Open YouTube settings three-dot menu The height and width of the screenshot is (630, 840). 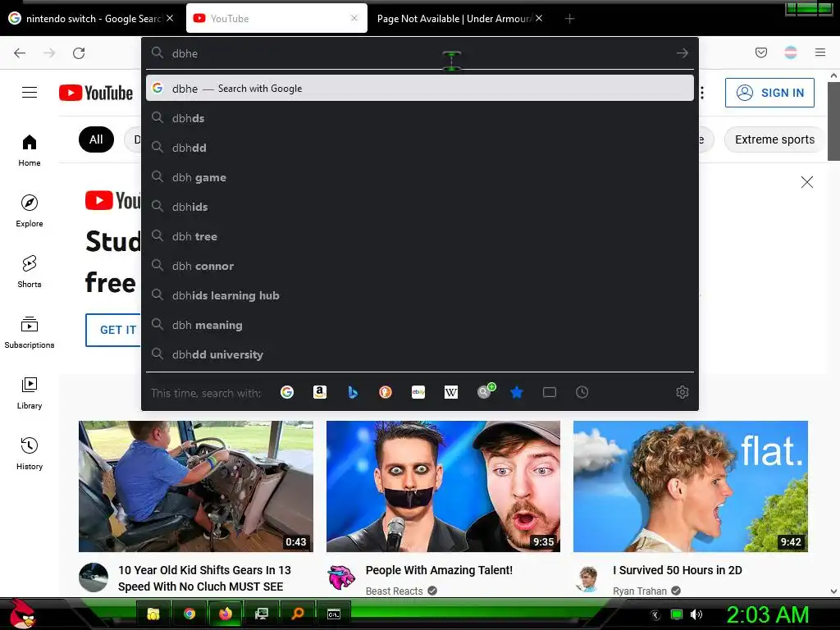[702, 93]
